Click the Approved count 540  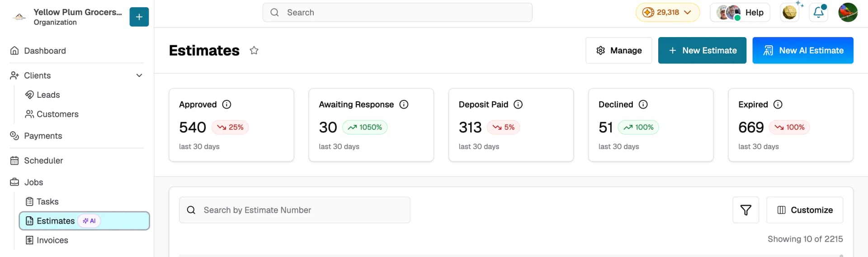coord(193,127)
